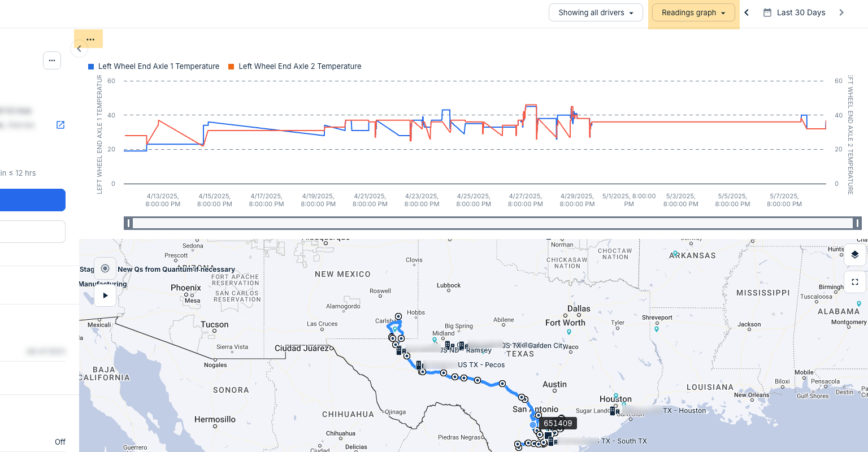This screenshot has height=452, width=868.
Task: Open the external link icon in side panel
Action: click(60, 125)
